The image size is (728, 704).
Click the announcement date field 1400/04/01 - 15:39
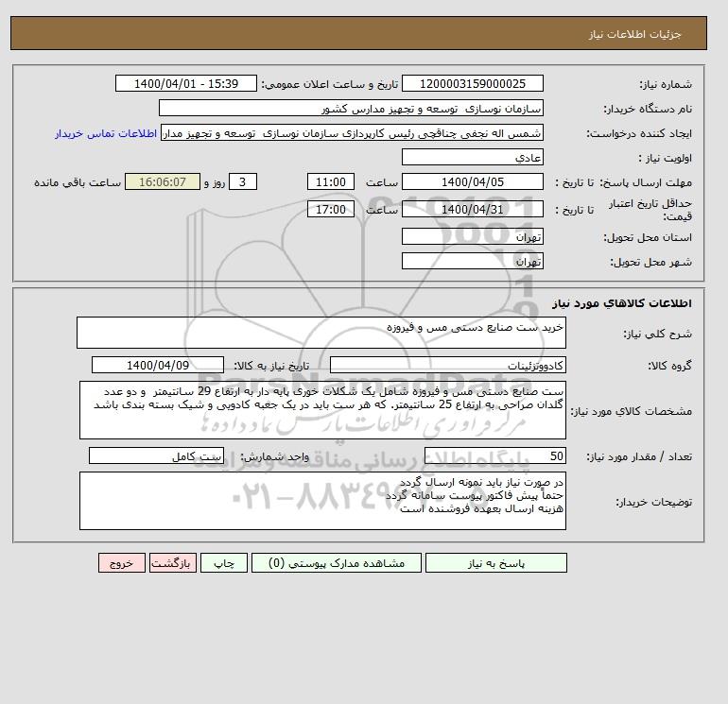(x=185, y=83)
